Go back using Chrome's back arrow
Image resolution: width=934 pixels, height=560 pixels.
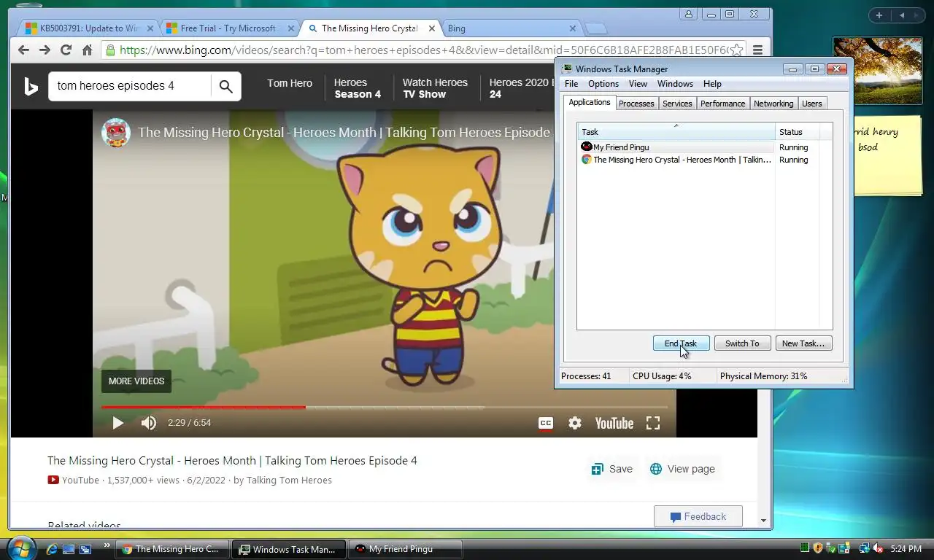[x=23, y=50]
